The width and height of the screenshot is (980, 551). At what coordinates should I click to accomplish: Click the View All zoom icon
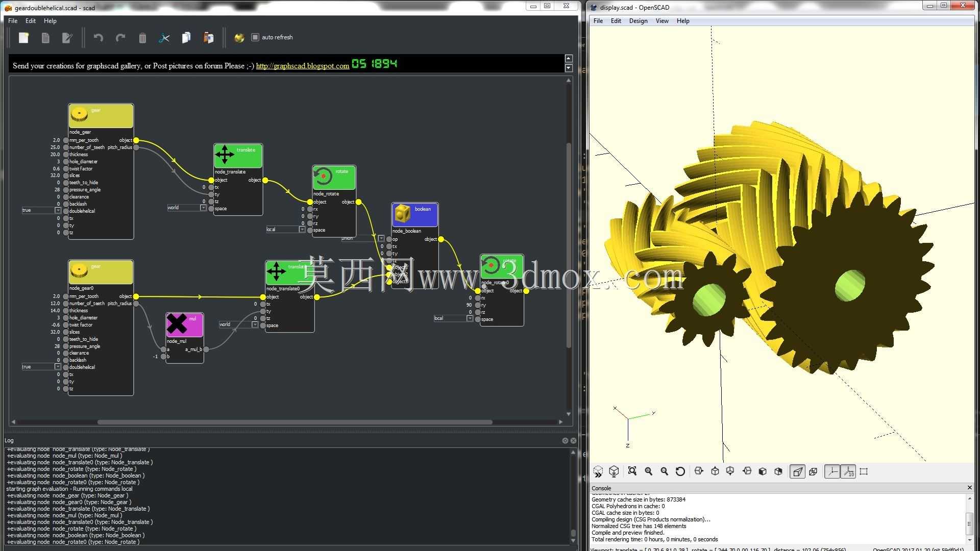(x=632, y=471)
